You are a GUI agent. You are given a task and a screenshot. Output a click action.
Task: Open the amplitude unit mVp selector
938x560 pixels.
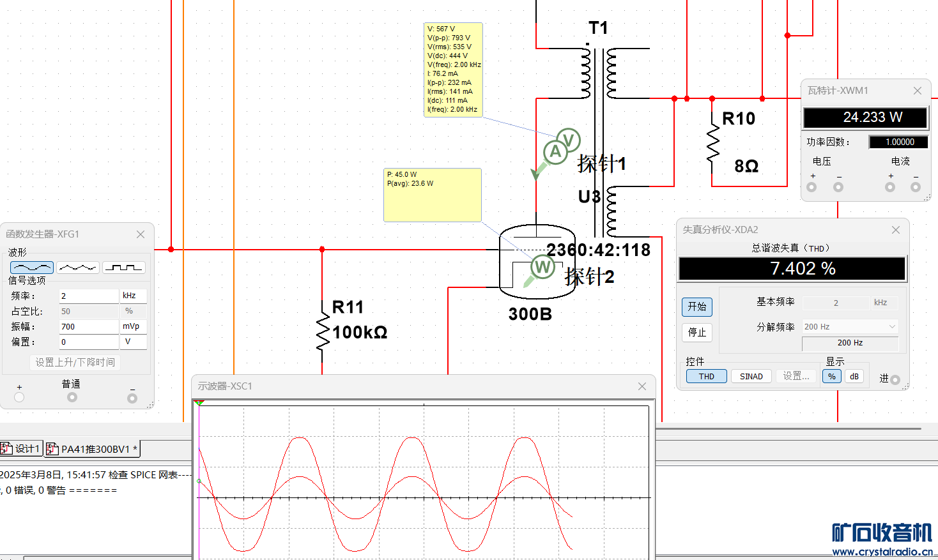tap(133, 326)
